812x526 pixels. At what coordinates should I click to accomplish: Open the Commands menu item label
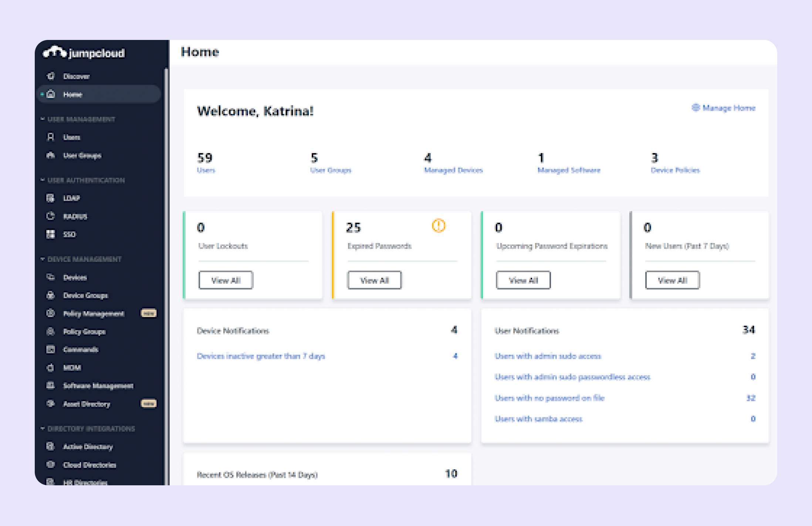coord(81,350)
